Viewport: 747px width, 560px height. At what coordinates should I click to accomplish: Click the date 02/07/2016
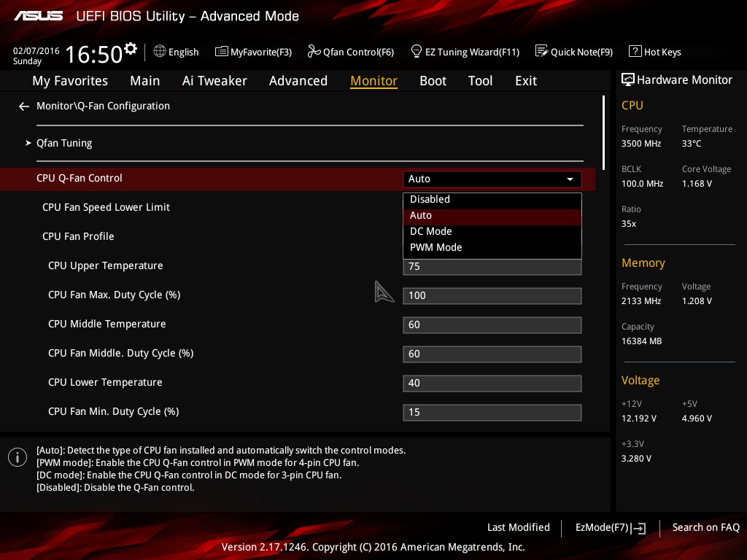click(36, 51)
